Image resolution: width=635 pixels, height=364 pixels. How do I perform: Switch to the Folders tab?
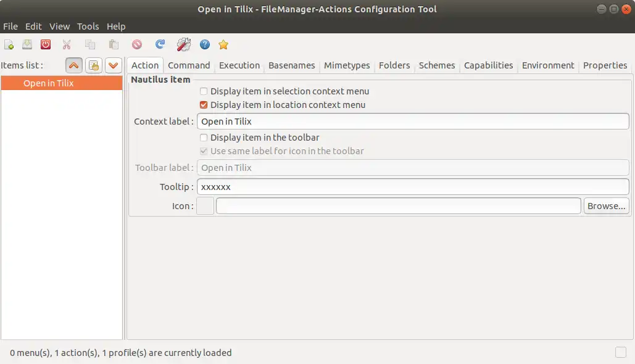point(394,65)
